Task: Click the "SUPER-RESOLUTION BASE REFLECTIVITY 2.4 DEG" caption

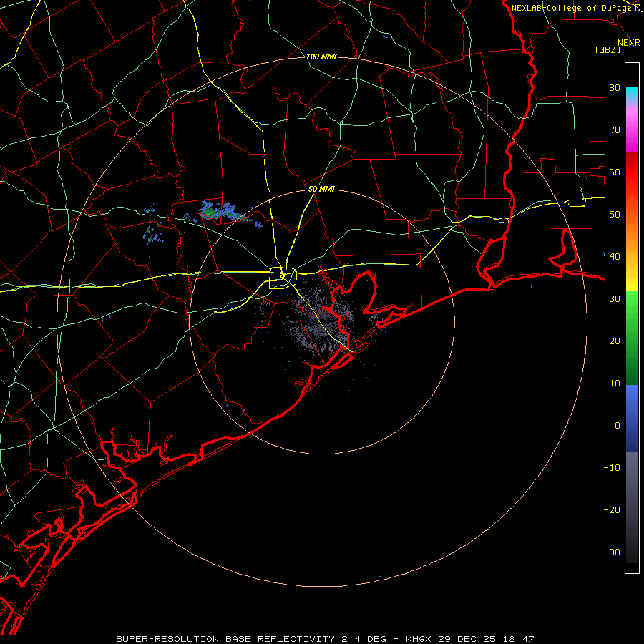Action: click(x=251, y=639)
